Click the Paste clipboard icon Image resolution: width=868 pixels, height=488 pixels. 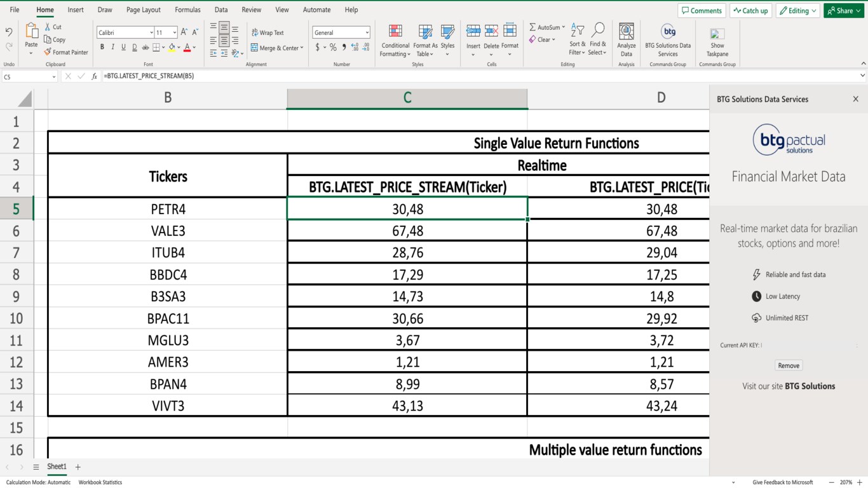tap(31, 30)
